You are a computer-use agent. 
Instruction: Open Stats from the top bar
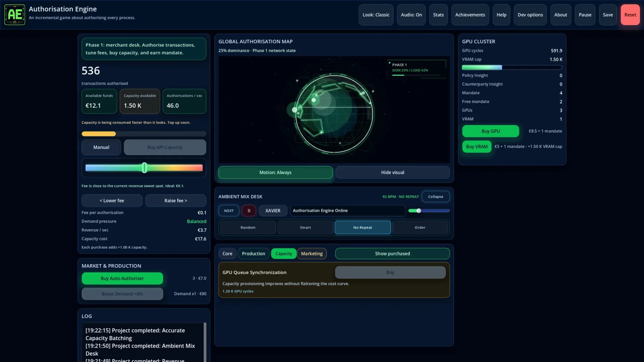click(x=438, y=15)
